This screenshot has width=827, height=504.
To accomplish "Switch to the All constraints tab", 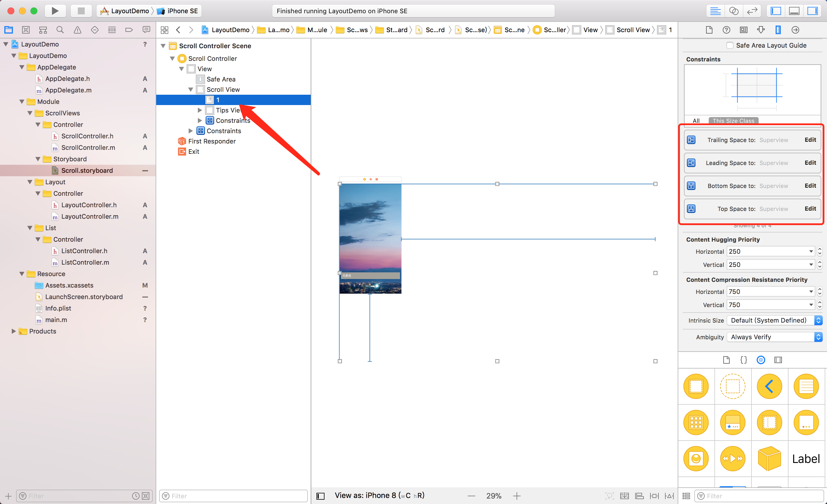I will coord(696,121).
